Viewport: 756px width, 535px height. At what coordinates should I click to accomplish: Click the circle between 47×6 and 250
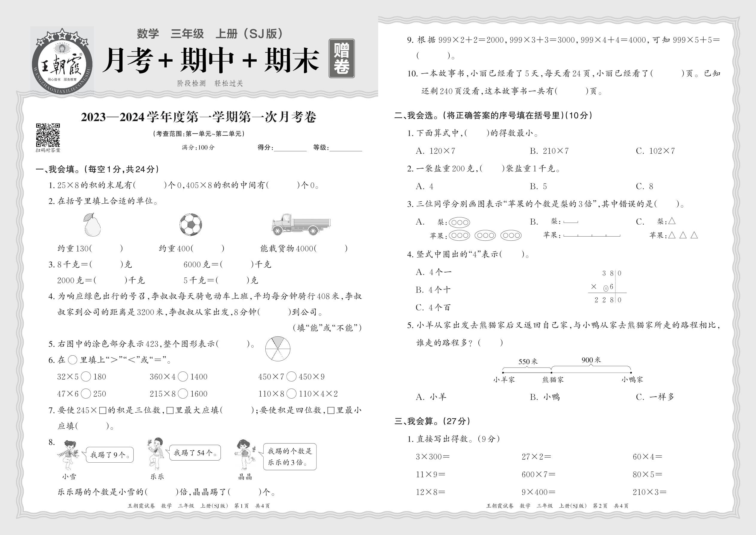pyautogui.click(x=86, y=394)
